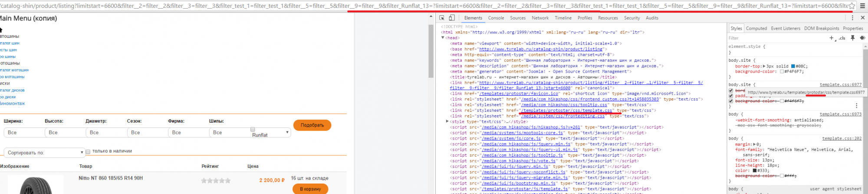
Task: Open the 'Каталог мотошин' menu link
Action: pos(14,70)
